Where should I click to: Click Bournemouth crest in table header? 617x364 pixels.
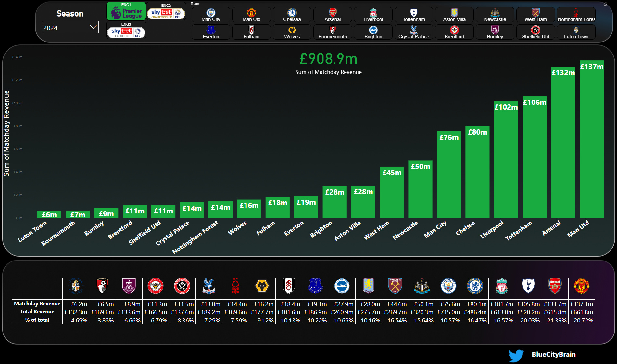tap(102, 286)
